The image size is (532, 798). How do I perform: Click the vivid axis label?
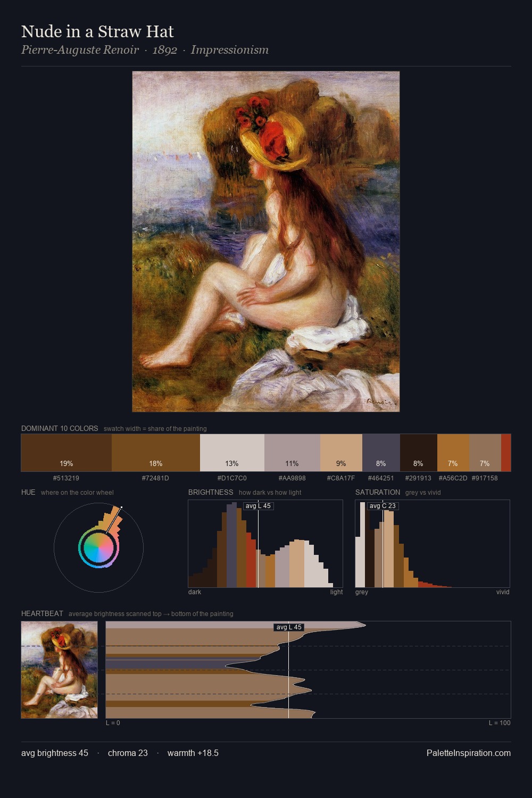coord(503,592)
